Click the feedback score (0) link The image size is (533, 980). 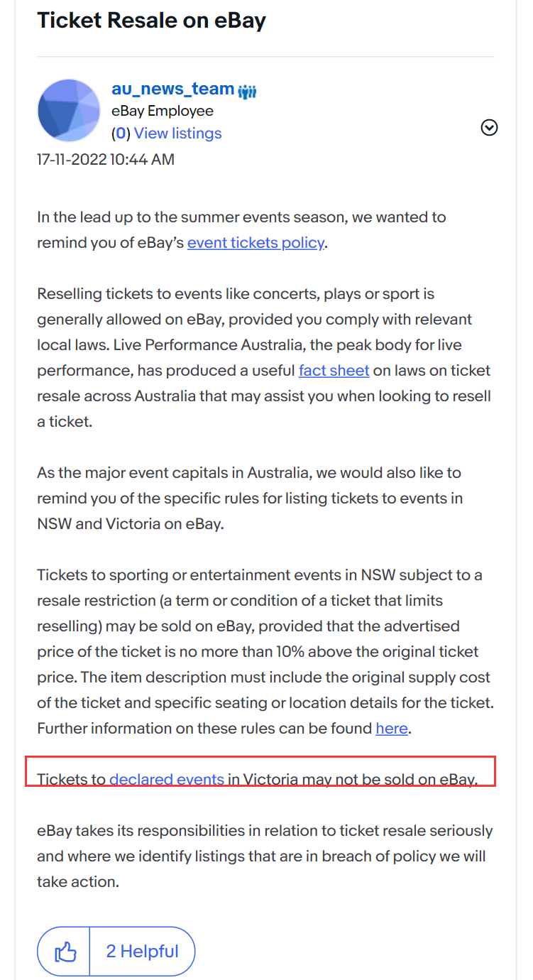point(121,134)
